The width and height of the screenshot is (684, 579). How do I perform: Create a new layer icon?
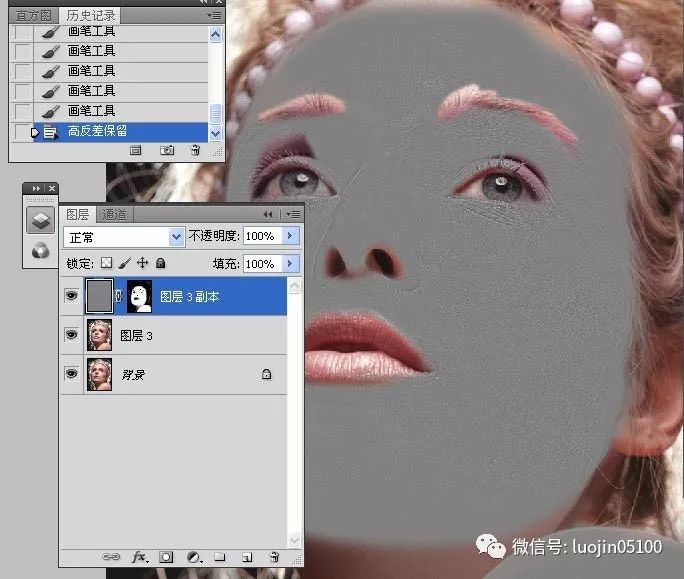[x=247, y=557]
